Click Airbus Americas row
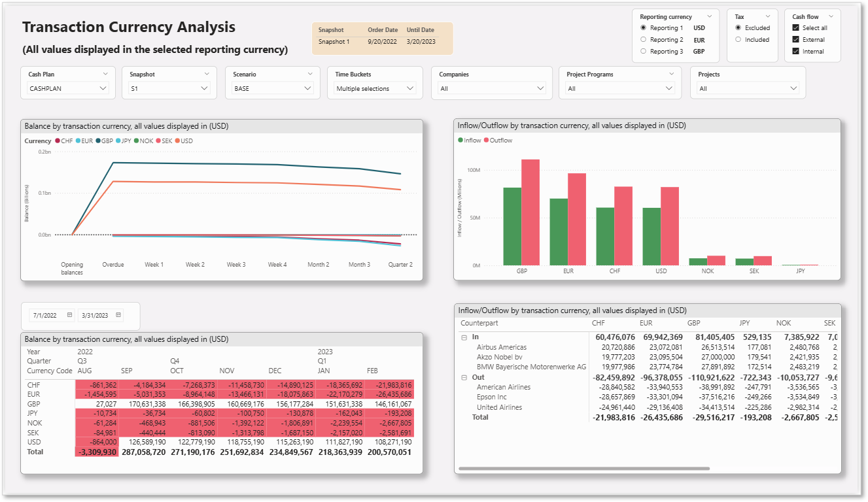 tap(502, 347)
